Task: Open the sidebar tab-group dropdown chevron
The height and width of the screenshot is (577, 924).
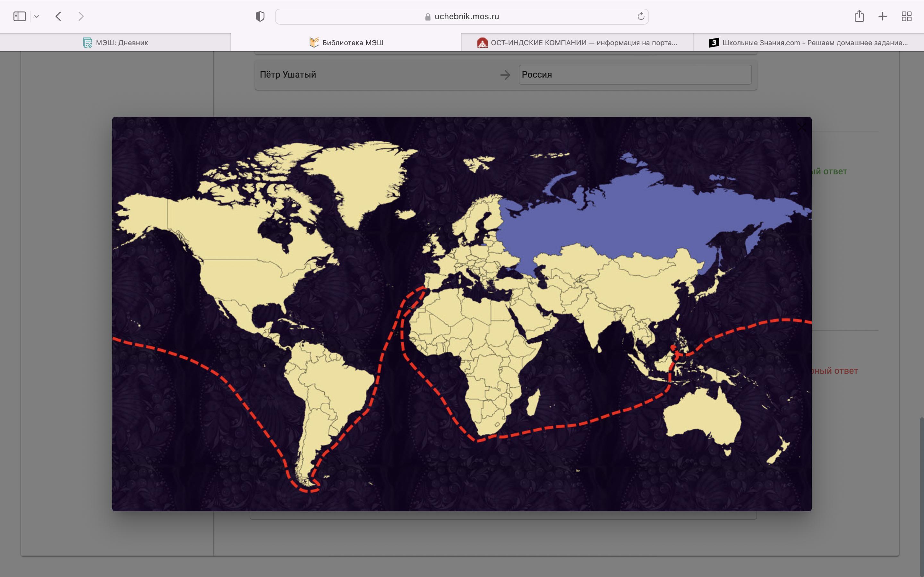Action: tap(37, 16)
